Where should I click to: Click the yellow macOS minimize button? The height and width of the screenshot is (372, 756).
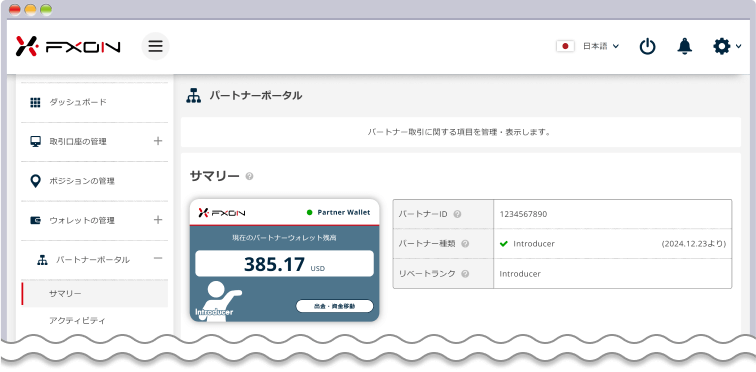click(x=30, y=10)
